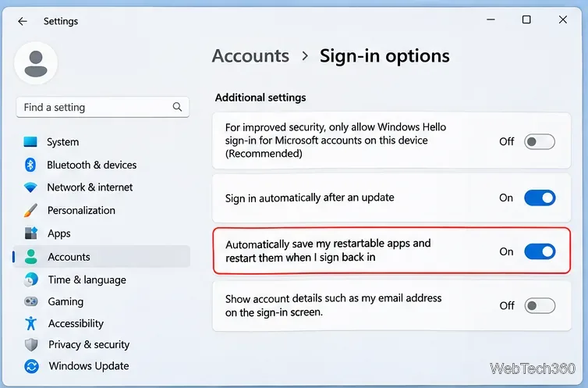Click 'Automatically save my restartable apps' text
This screenshot has width=588, height=388.
(x=328, y=251)
